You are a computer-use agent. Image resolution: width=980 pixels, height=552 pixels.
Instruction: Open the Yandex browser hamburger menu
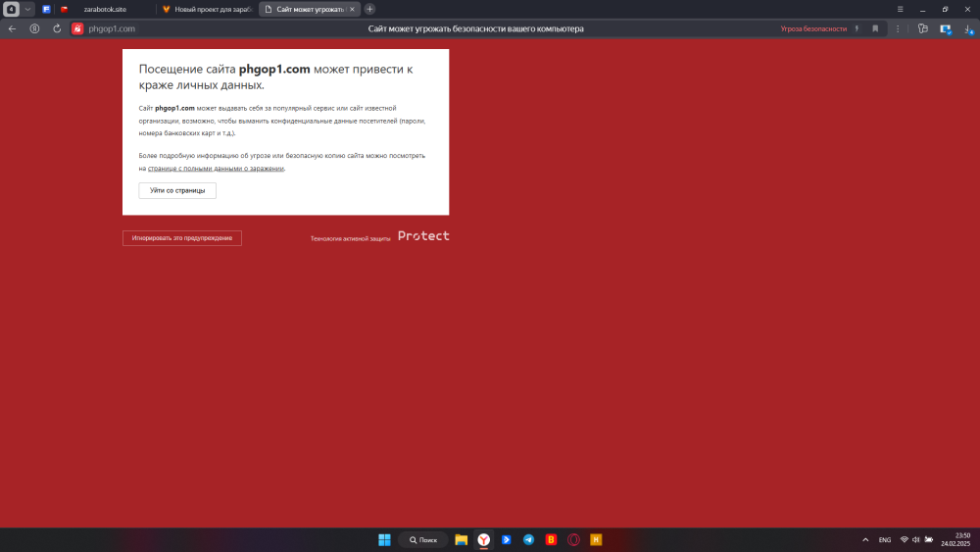coord(901,9)
